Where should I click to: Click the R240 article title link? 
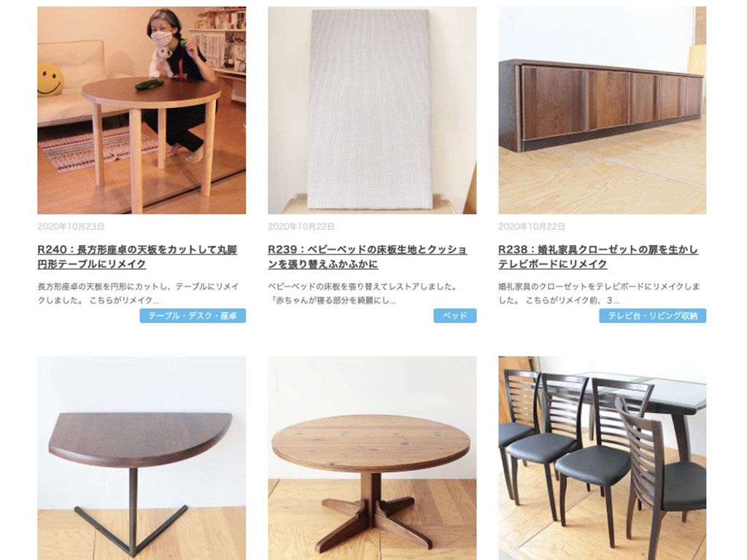[x=137, y=257]
